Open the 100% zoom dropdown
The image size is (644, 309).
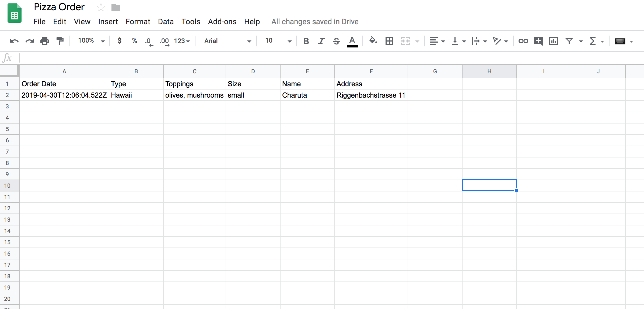(x=91, y=41)
